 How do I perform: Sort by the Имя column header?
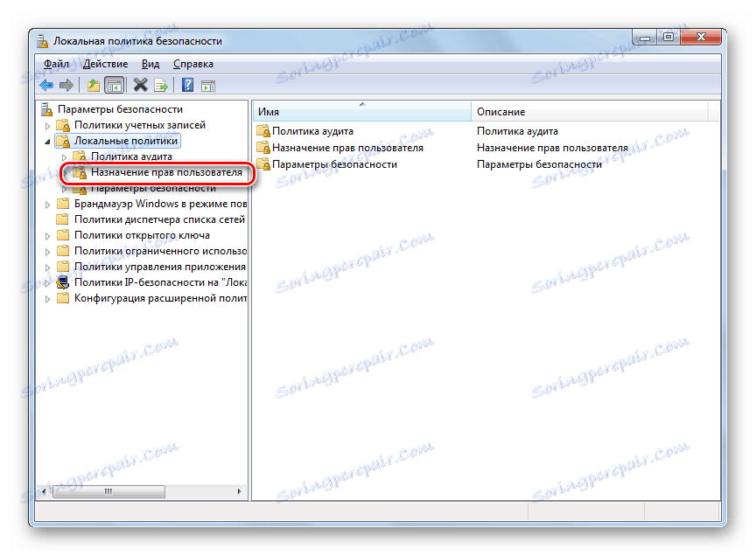pyautogui.click(x=361, y=112)
